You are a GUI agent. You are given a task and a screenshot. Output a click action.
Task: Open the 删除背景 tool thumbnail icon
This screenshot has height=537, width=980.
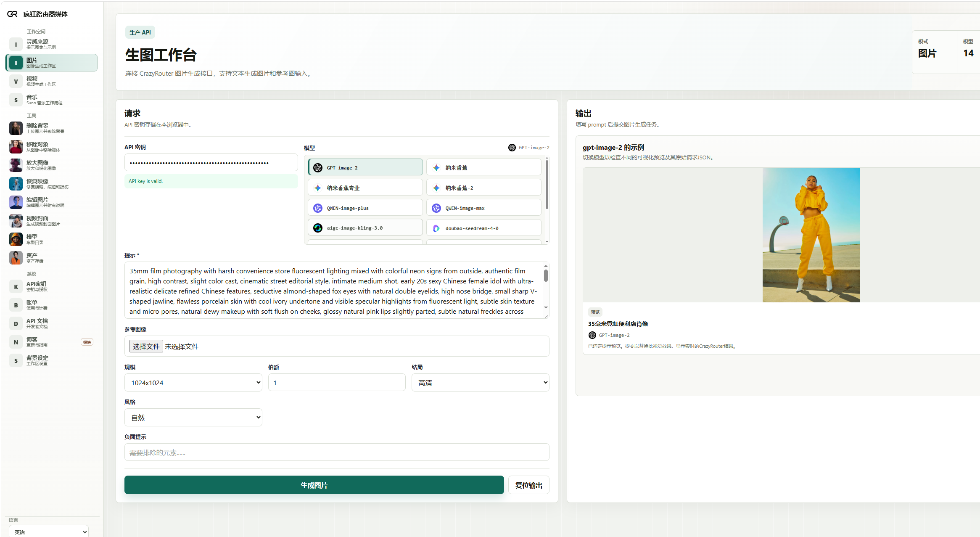point(16,128)
